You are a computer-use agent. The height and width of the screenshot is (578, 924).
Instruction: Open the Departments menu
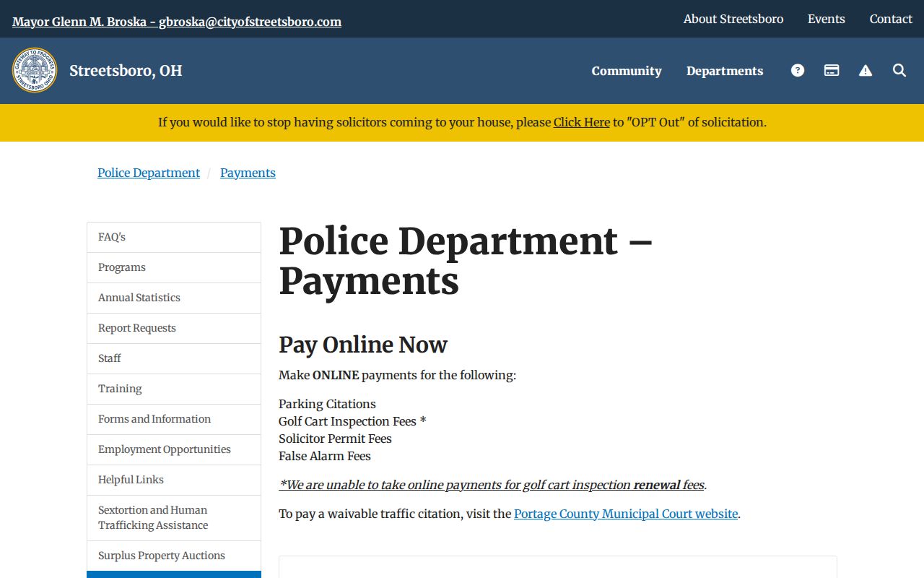(725, 71)
